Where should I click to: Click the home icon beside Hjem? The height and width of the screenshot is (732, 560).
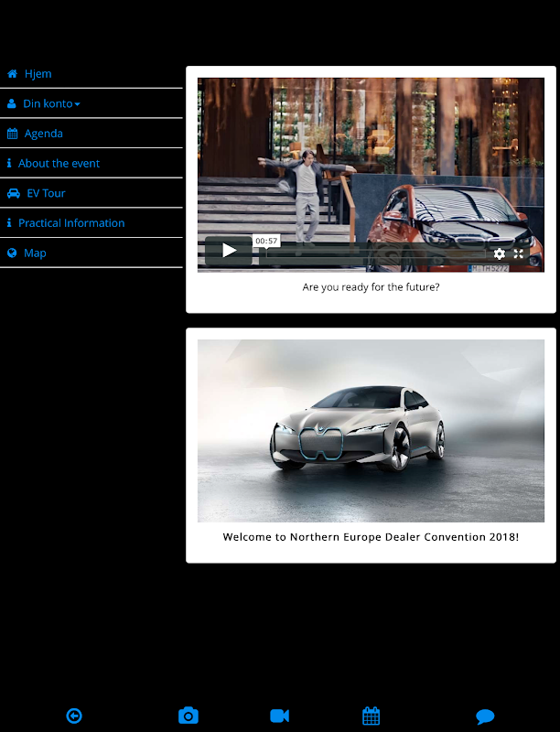click(x=13, y=74)
